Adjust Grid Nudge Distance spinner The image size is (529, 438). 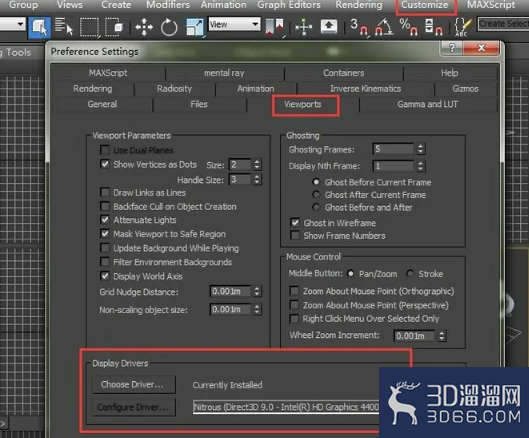[x=257, y=291]
